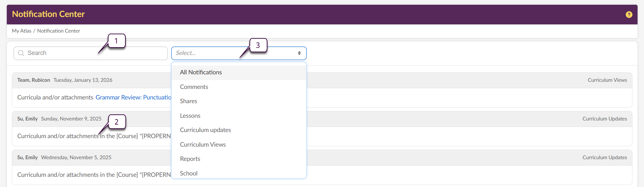Select the Shares filter option
Viewport: 644px width, 187px height.
(x=188, y=101)
